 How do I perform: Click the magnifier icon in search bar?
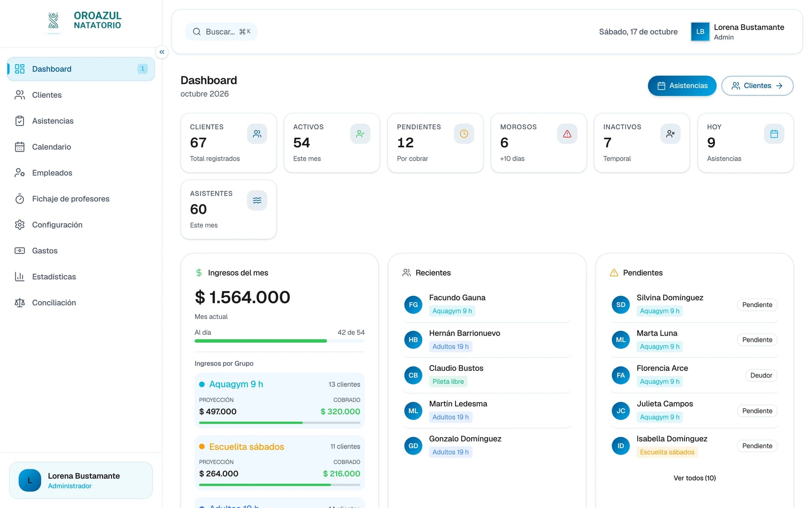tap(197, 32)
